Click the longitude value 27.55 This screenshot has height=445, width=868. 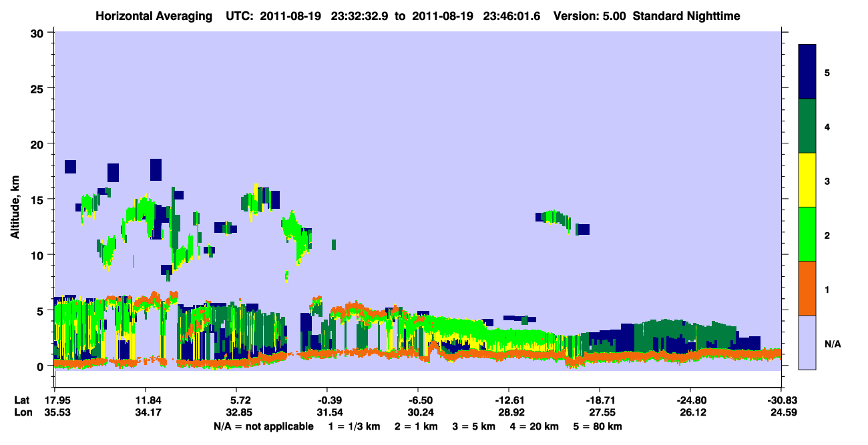click(x=602, y=413)
